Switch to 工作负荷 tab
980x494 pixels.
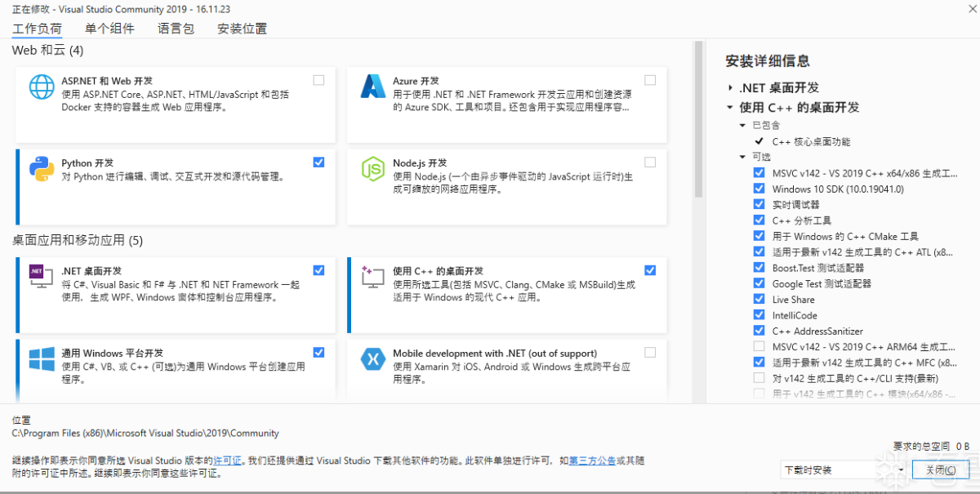pyautogui.click(x=37, y=29)
